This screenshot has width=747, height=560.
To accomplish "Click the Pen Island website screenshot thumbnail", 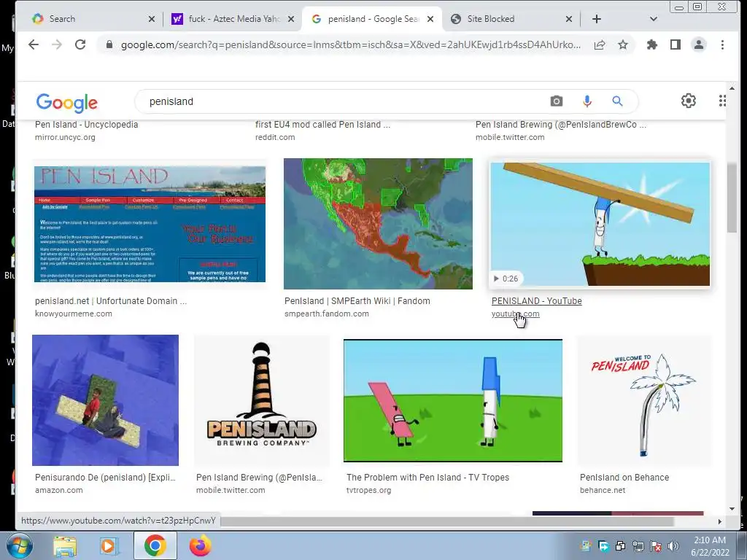I will point(150,224).
